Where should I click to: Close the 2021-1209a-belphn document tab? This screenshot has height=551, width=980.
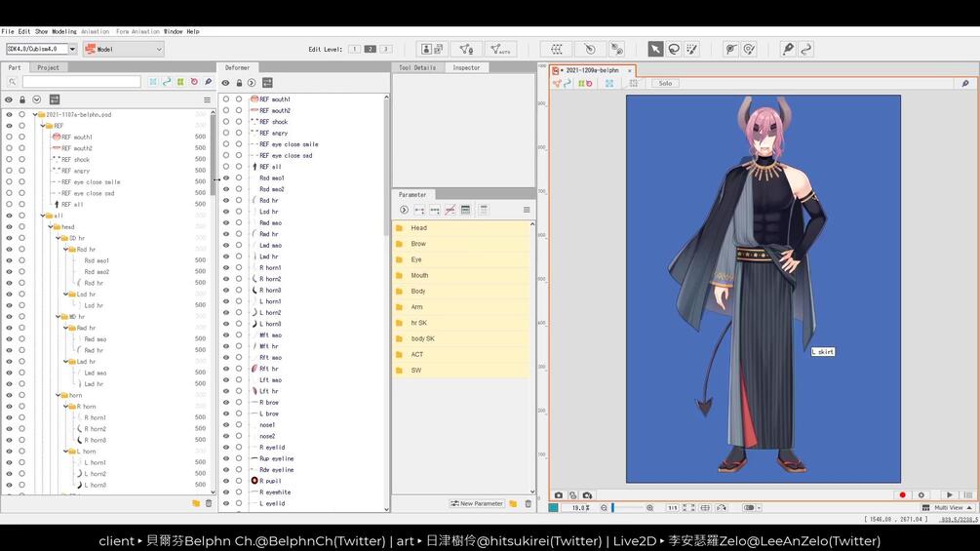click(x=629, y=70)
